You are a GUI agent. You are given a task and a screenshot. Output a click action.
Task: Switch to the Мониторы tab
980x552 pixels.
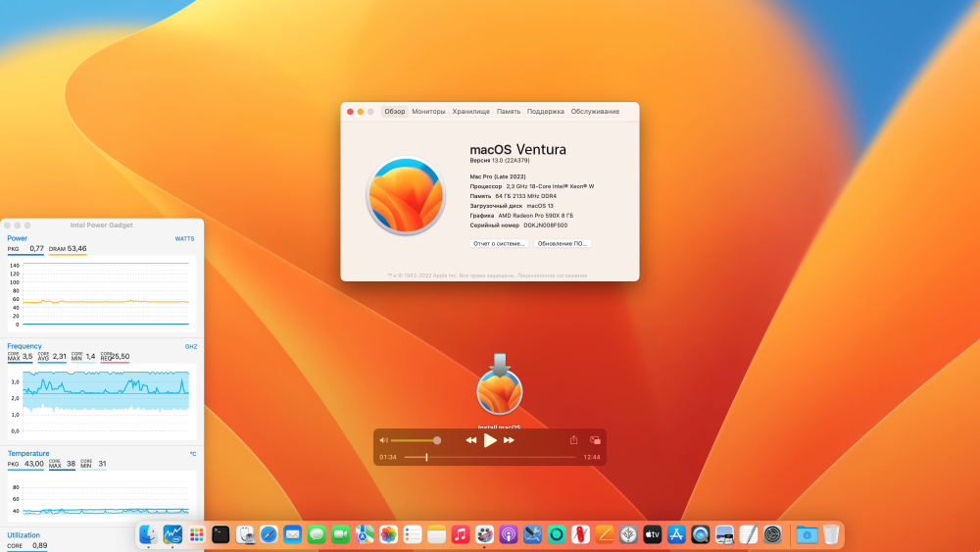click(x=428, y=111)
